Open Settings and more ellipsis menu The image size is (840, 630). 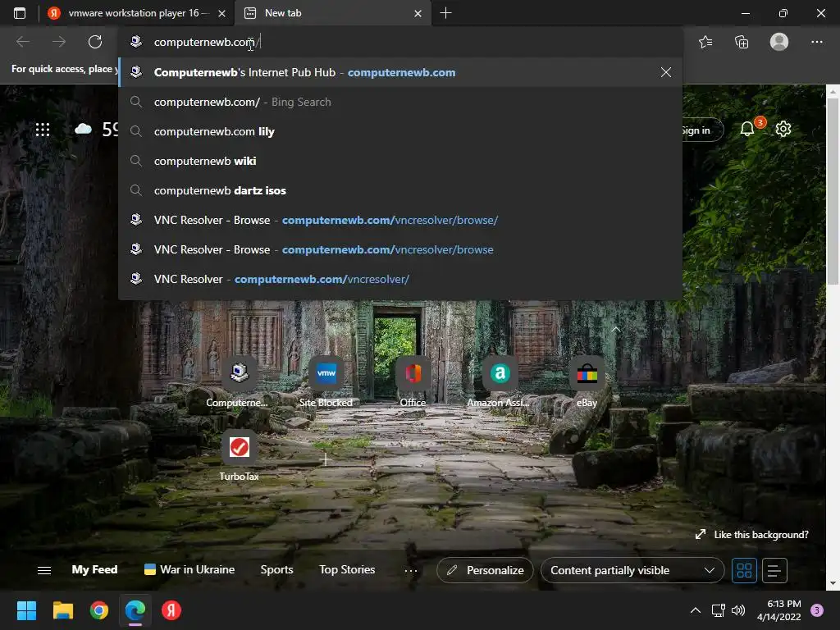pyautogui.click(x=816, y=42)
